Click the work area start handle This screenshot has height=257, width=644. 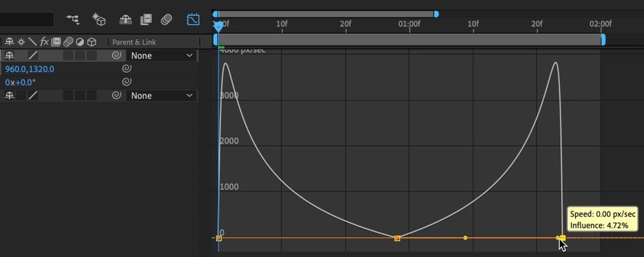[216, 40]
